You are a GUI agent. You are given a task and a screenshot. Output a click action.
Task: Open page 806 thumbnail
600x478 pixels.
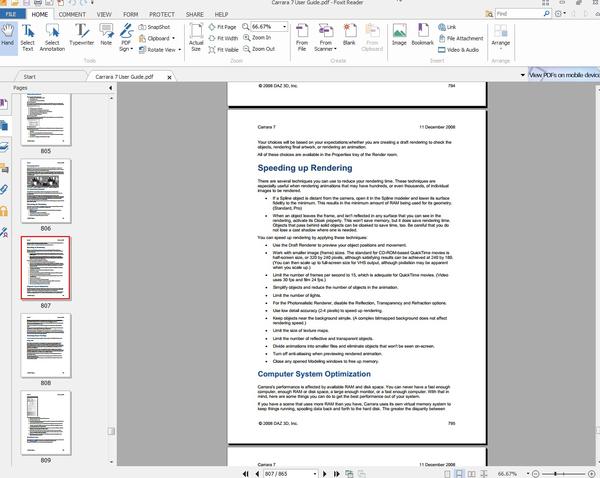(x=46, y=191)
